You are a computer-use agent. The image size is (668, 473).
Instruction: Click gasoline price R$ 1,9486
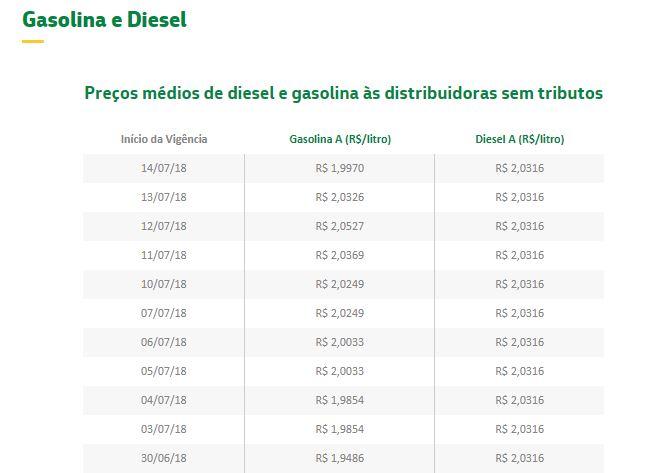pyautogui.click(x=339, y=458)
